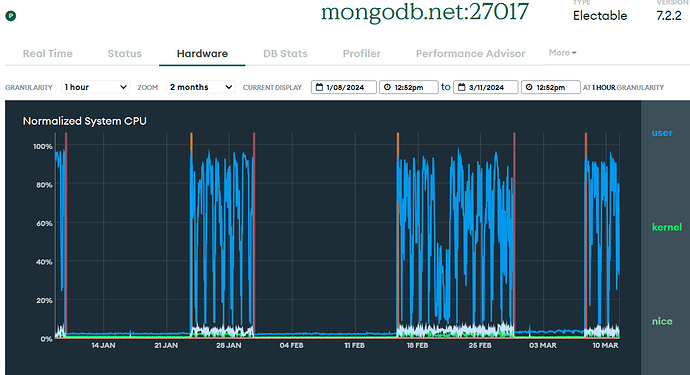The height and width of the screenshot is (375, 690).
Task: Open the Real Time tab
Action: [x=48, y=54]
